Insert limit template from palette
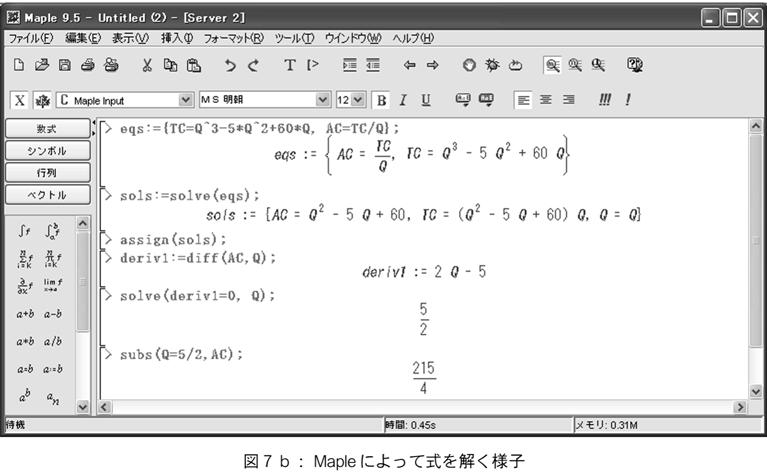Image resolution: width=767 pixels, height=472 pixels. click(52, 285)
